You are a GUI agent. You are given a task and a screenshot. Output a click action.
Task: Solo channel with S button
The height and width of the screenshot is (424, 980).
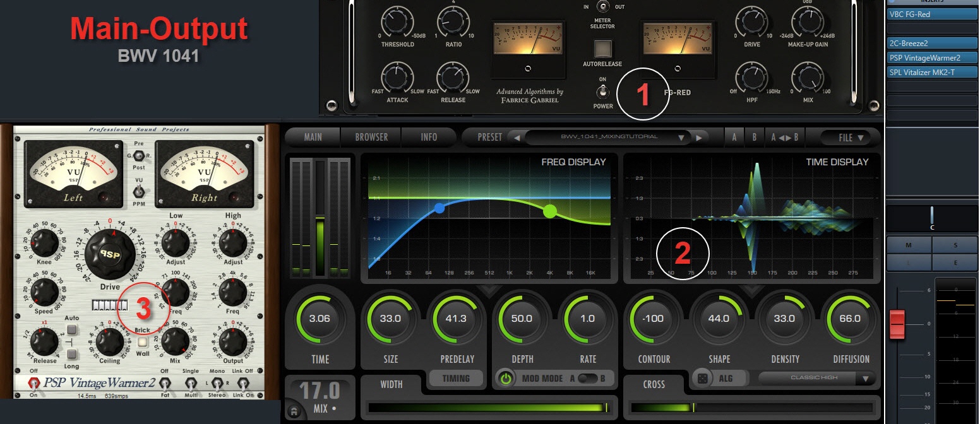click(x=955, y=245)
